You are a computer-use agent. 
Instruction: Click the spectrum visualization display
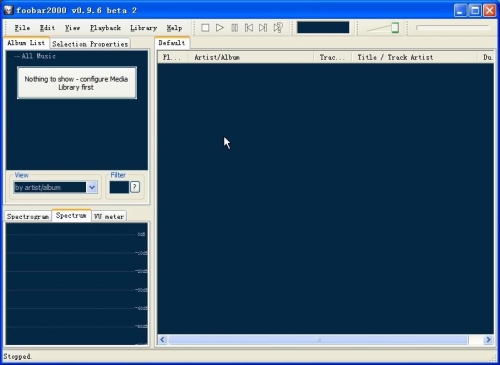pyautogui.click(x=77, y=284)
